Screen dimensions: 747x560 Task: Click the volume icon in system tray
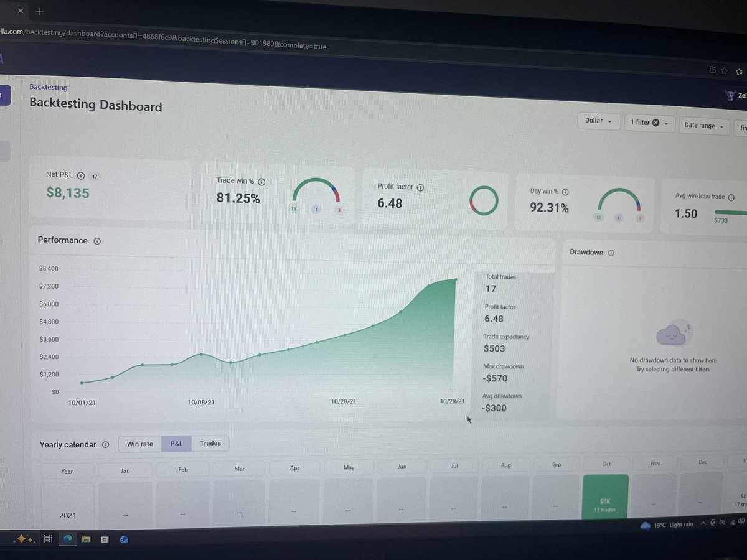click(740, 521)
